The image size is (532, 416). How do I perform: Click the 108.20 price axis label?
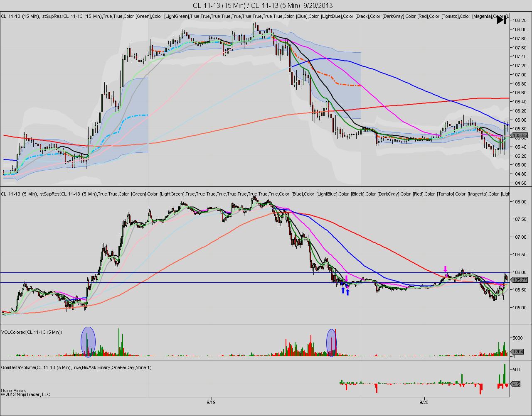pyautogui.click(x=520, y=20)
